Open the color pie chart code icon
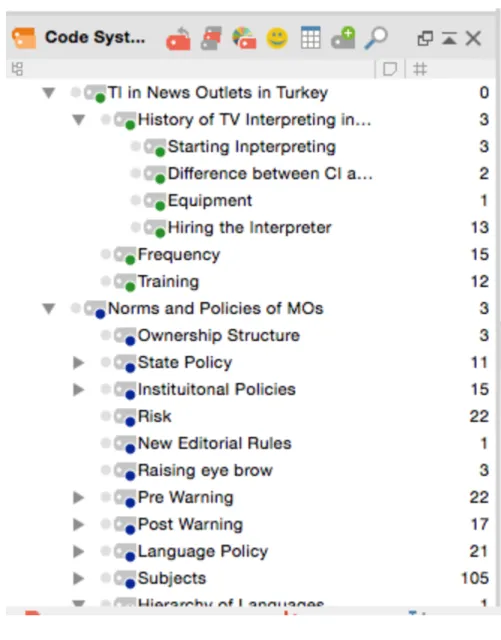 (x=244, y=38)
